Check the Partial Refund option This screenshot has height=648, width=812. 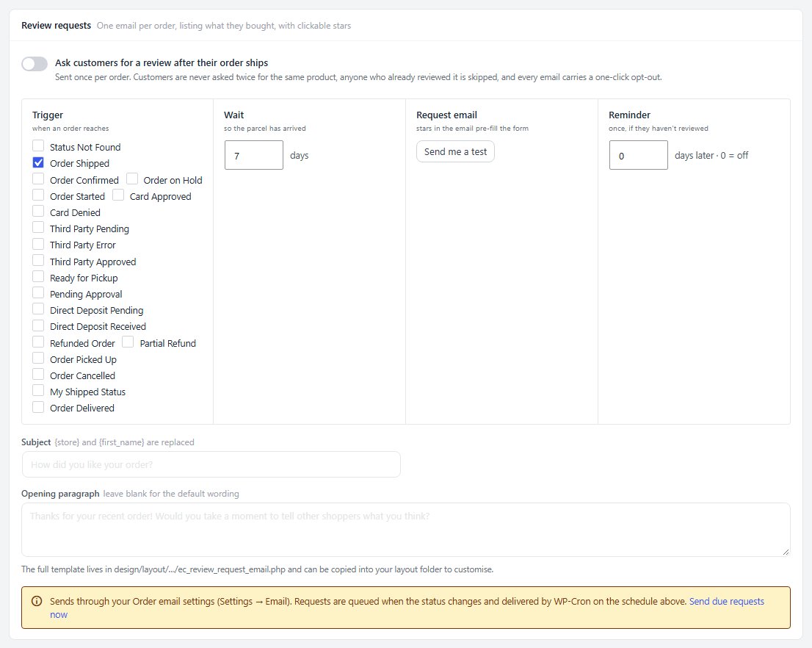[x=128, y=342]
